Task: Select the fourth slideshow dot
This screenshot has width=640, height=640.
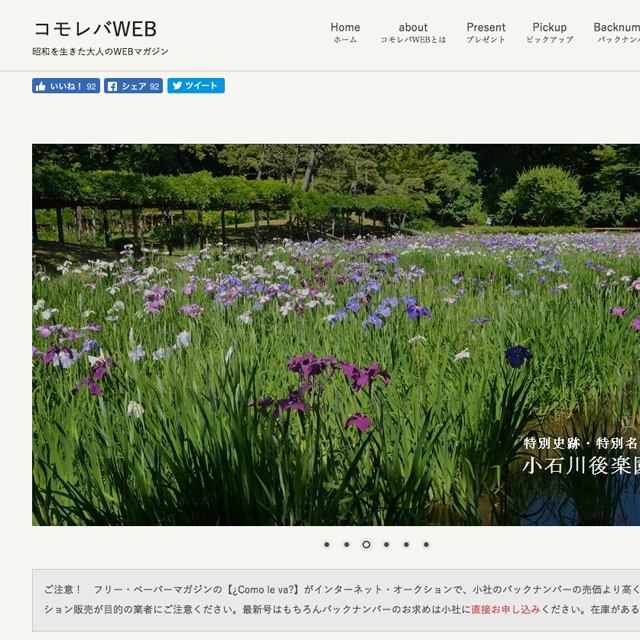Action: (387, 544)
